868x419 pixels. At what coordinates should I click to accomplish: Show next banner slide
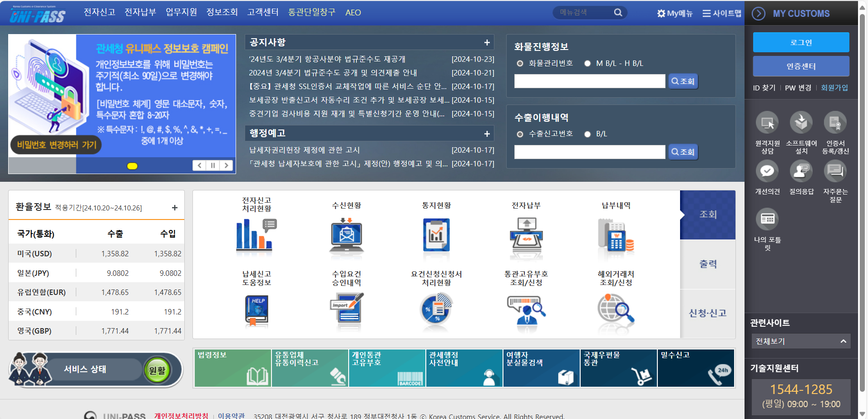click(226, 165)
